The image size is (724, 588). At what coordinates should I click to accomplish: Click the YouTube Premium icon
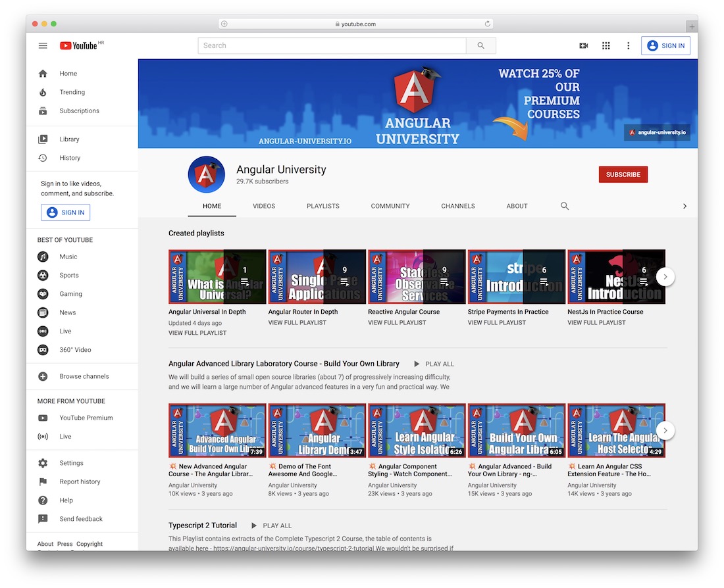point(43,418)
